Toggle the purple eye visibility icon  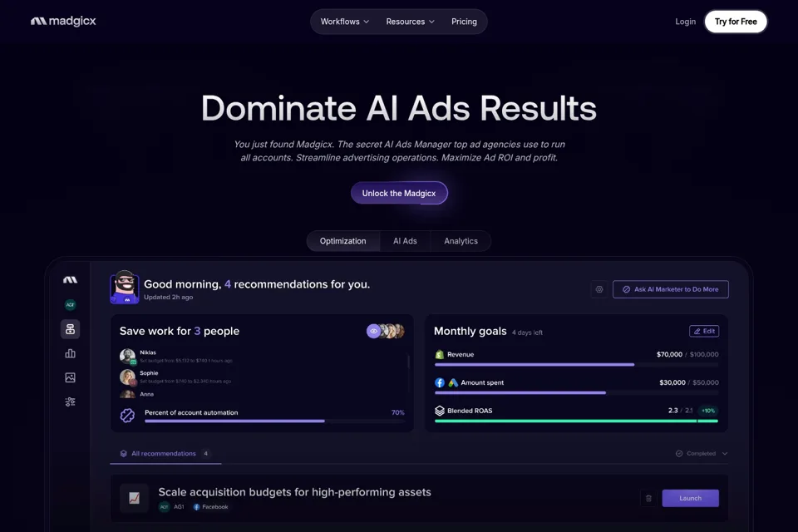click(x=373, y=331)
